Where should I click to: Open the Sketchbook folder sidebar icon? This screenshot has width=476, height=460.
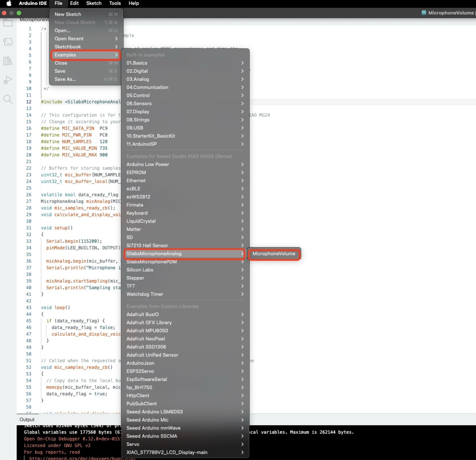[x=8, y=23]
